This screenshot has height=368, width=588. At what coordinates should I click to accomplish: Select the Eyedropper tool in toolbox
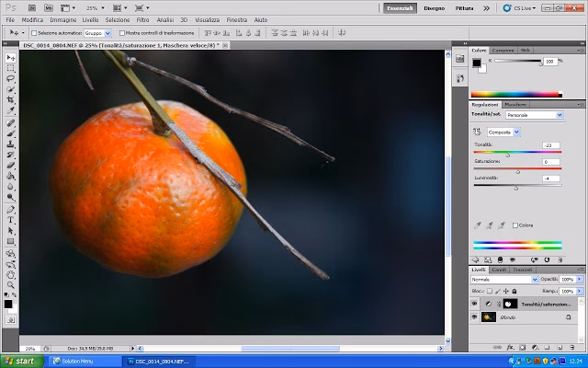click(10, 110)
